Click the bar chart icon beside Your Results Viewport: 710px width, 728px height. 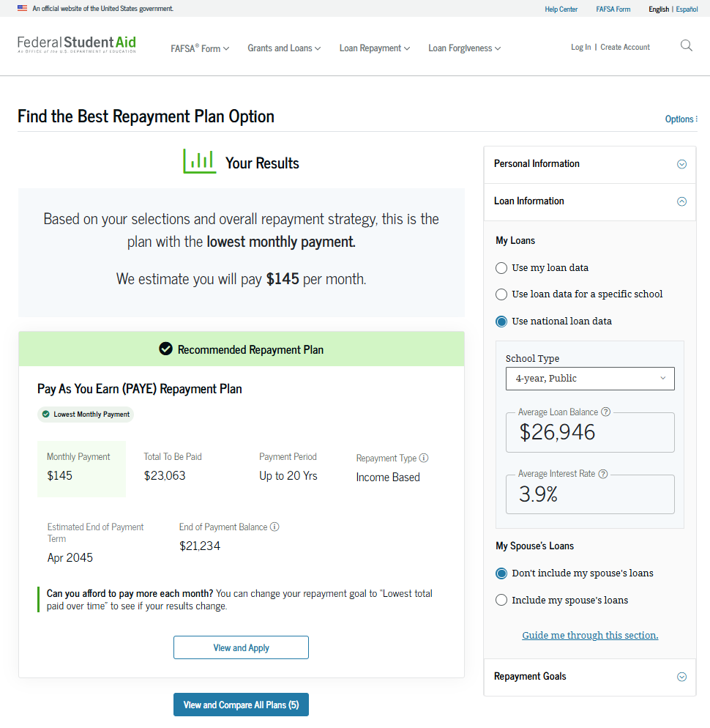pos(199,160)
